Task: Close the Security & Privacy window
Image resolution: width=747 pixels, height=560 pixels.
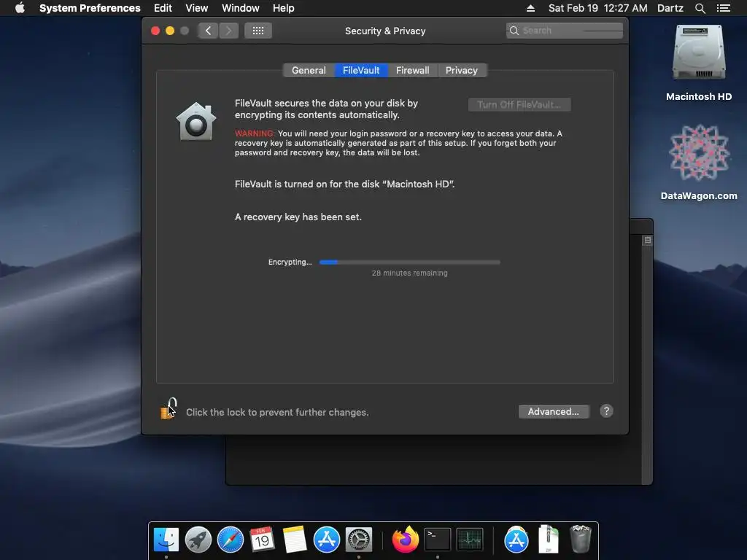Action: point(155,31)
